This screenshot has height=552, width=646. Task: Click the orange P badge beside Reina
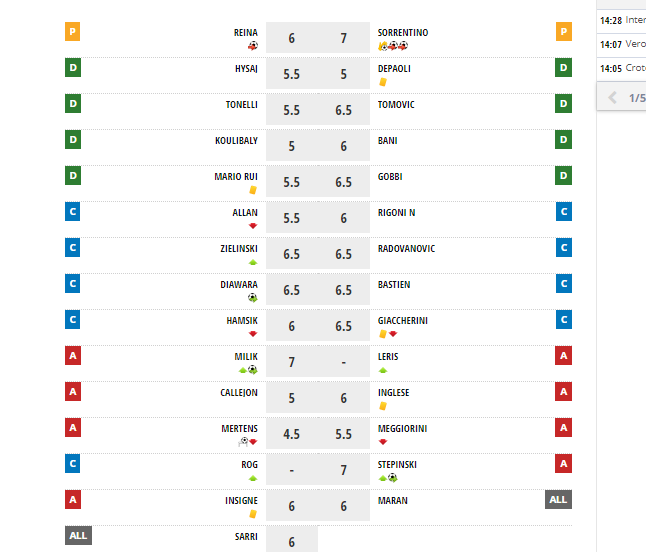coord(73,32)
